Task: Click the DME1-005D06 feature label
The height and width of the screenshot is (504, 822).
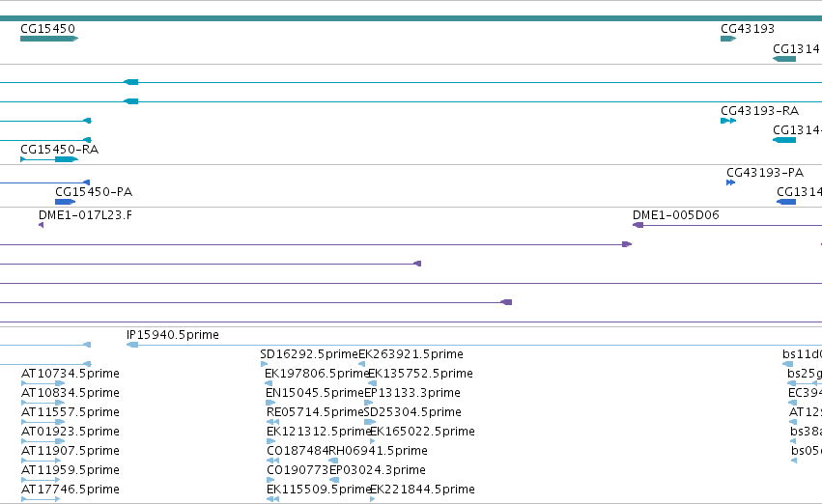Action: [x=676, y=215]
